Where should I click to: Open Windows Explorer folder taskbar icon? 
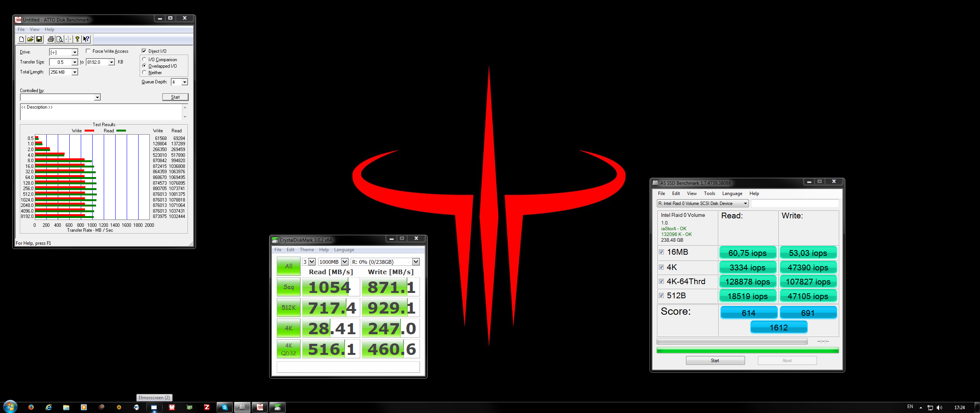(x=66, y=407)
